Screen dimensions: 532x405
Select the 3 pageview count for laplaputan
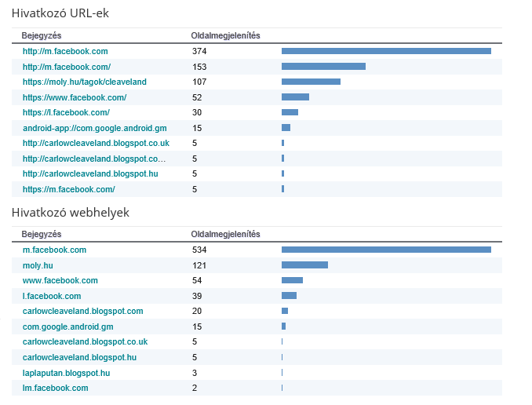tap(195, 373)
